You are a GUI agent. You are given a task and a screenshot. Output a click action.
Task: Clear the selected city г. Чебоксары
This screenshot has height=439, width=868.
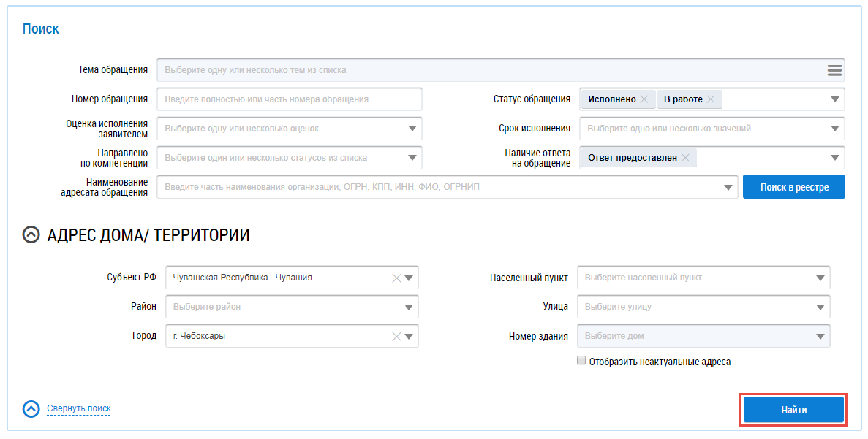[396, 336]
